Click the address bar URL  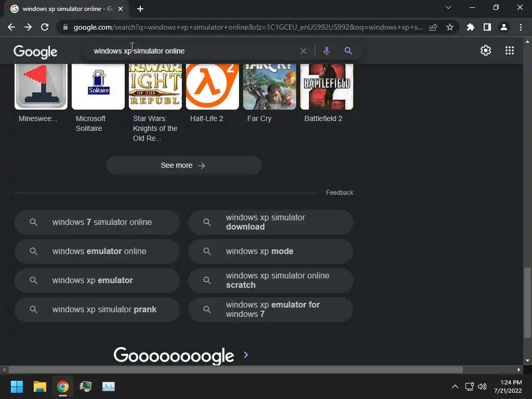[x=248, y=27]
